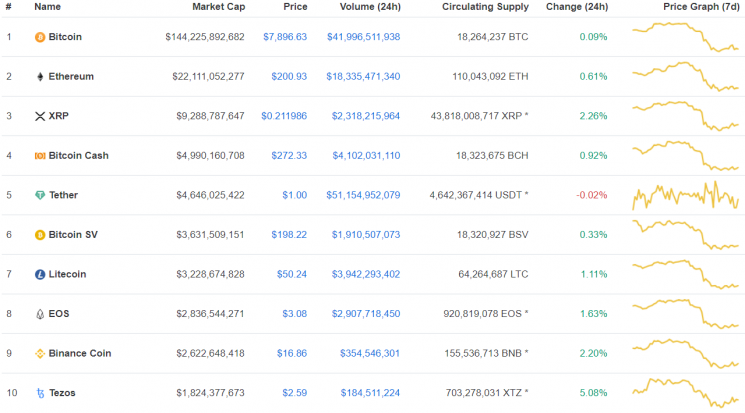Open the Bitcoin 7-day price graph
745x413 pixels.
point(685,37)
